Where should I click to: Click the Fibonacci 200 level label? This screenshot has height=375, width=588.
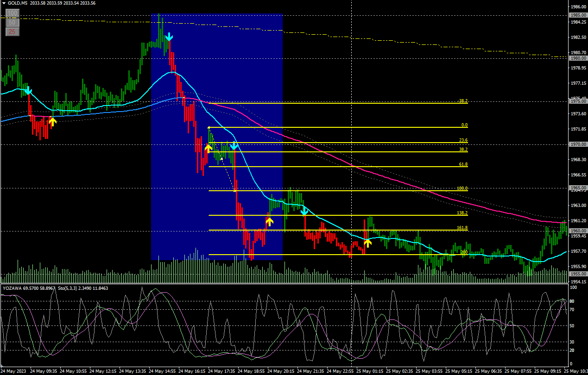464,252
